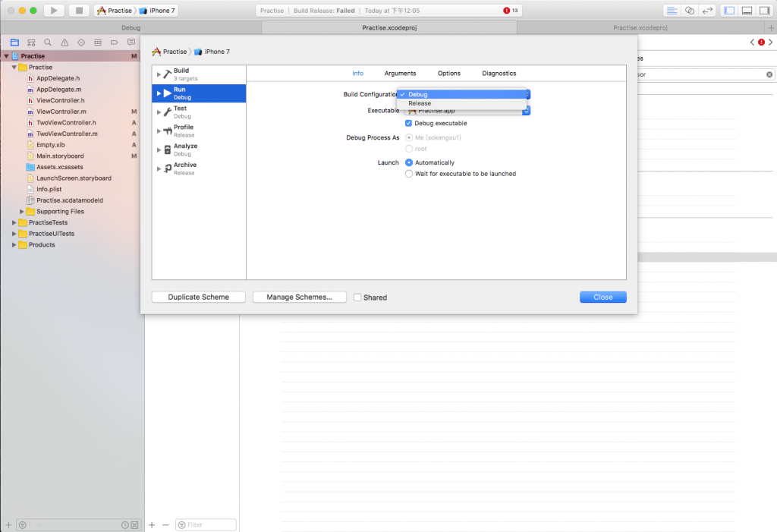This screenshot has width=777, height=532.
Task: Click the Duplicate Scheme button
Action: coord(199,297)
